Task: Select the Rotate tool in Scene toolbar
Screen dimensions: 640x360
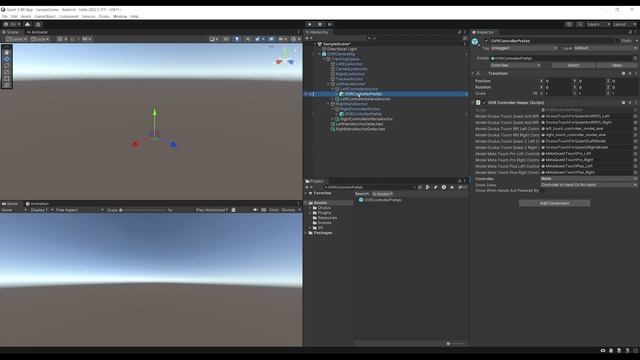Action: (x=7, y=66)
